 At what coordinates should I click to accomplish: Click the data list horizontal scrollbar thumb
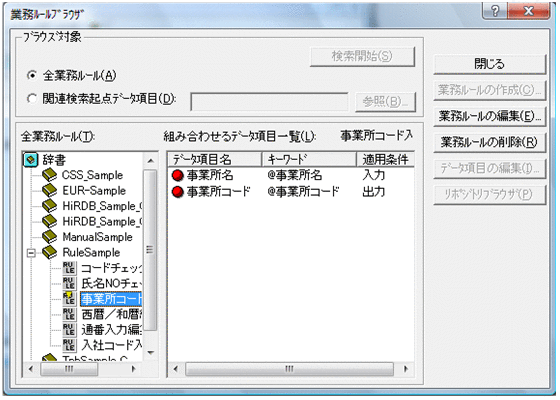290,369
